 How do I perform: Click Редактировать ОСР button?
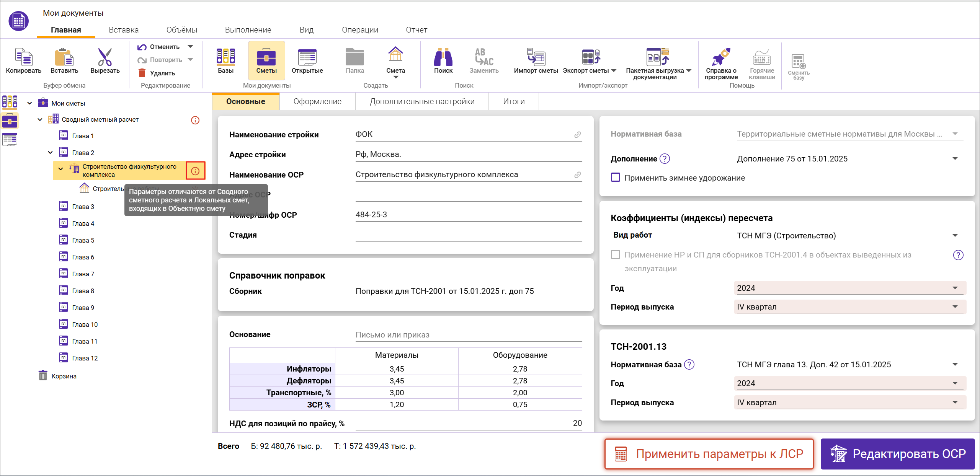tap(897, 454)
